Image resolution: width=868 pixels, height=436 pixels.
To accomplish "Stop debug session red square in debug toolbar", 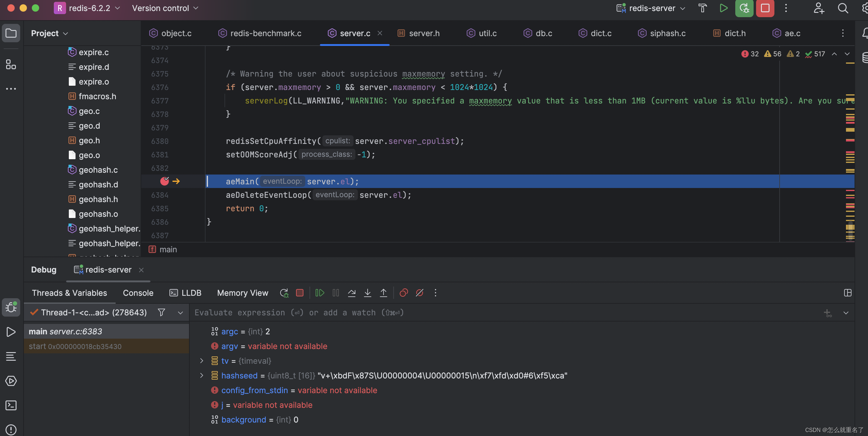I will coord(299,293).
